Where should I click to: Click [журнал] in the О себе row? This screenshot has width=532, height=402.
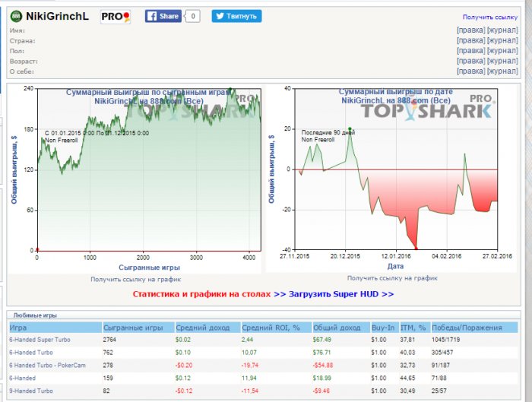click(x=502, y=71)
